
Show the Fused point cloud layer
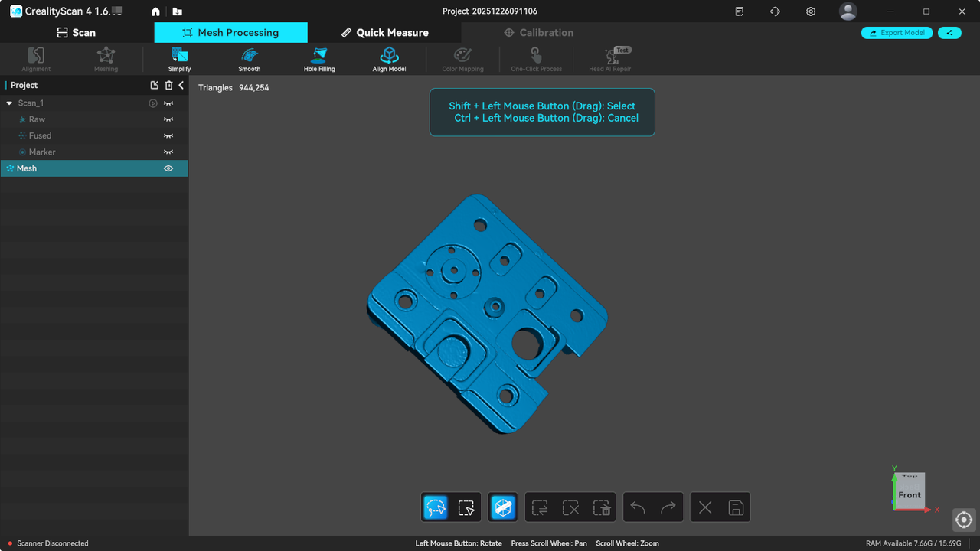(168, 135)
